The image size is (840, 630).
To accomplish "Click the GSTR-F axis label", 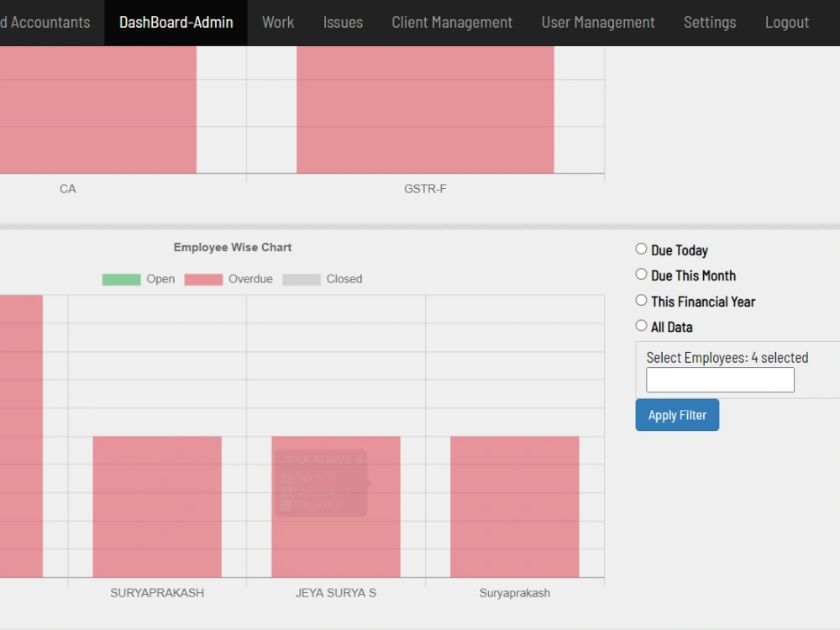I will click(x=425, y=188).
